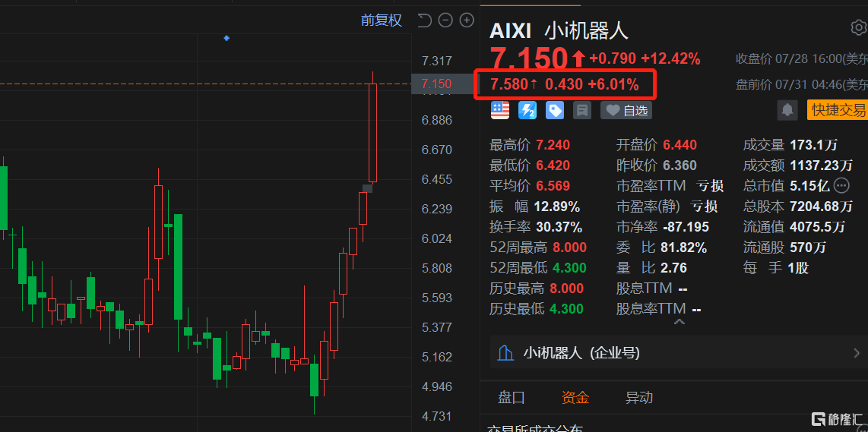Click the 成交量 173.1万 value
The image size is (868, 432).
pyautogui.click(x=814, y=146)
